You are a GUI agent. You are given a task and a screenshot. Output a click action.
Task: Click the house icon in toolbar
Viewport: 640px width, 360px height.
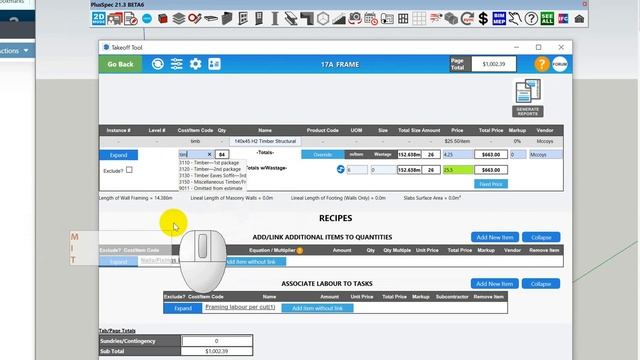[579, 19]
